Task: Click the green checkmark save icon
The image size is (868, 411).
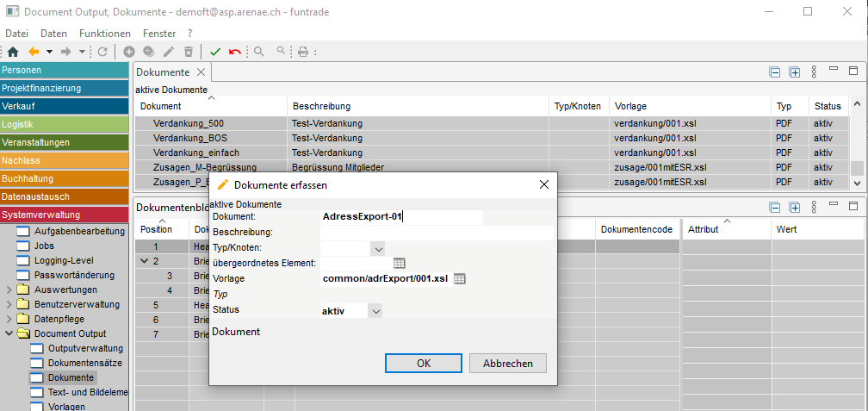Action: 215,52
